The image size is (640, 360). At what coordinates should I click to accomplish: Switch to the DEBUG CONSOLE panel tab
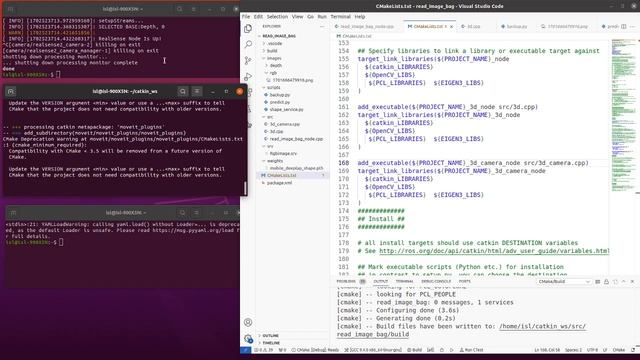(x=436, y=282)
